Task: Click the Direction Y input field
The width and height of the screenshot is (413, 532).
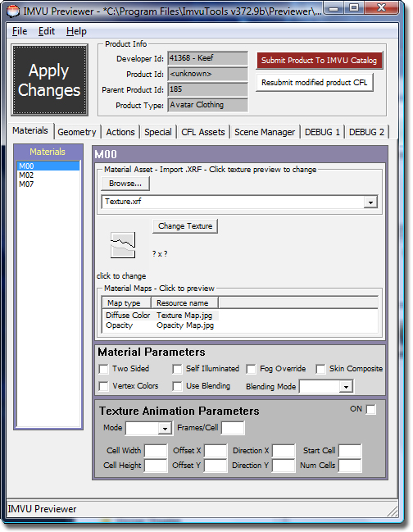Action: point(284,466)
